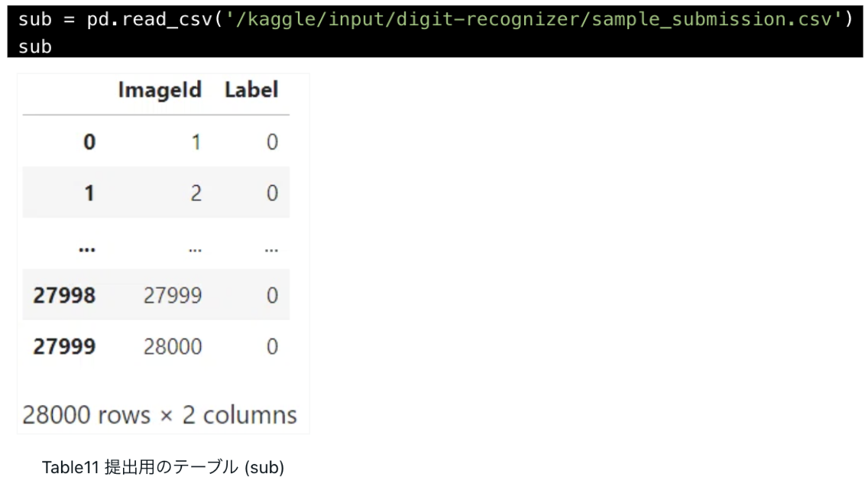
Task: Click ImageId value 1 in first row
Action: [x=196, y=142]
